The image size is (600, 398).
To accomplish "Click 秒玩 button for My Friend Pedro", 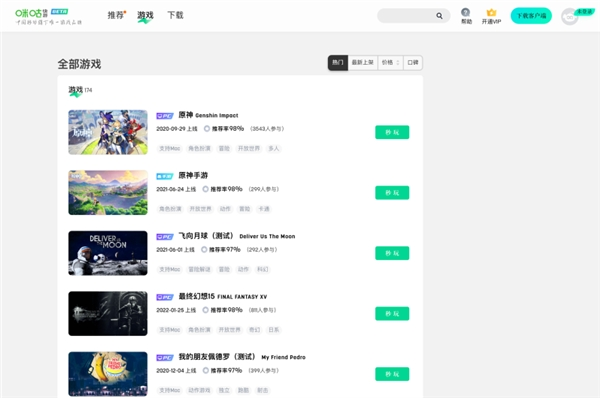I will click(392, 374).
